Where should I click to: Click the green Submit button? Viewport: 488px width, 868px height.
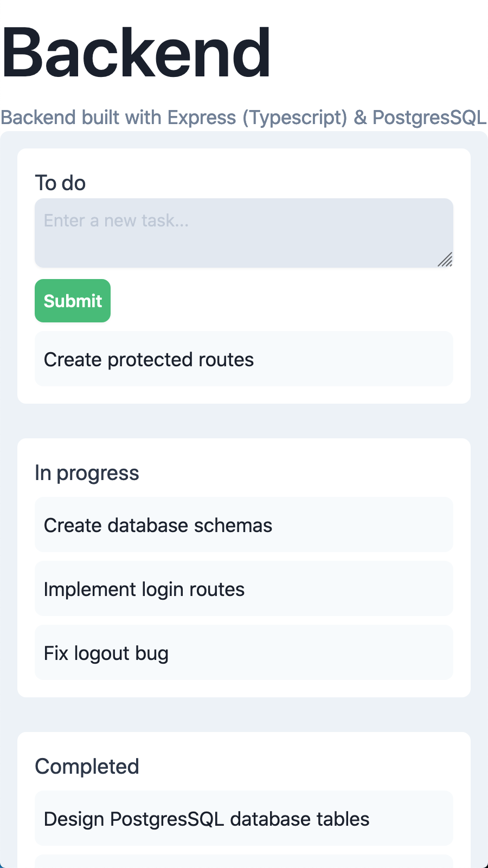pyautogui.click(x=73, y=301)
